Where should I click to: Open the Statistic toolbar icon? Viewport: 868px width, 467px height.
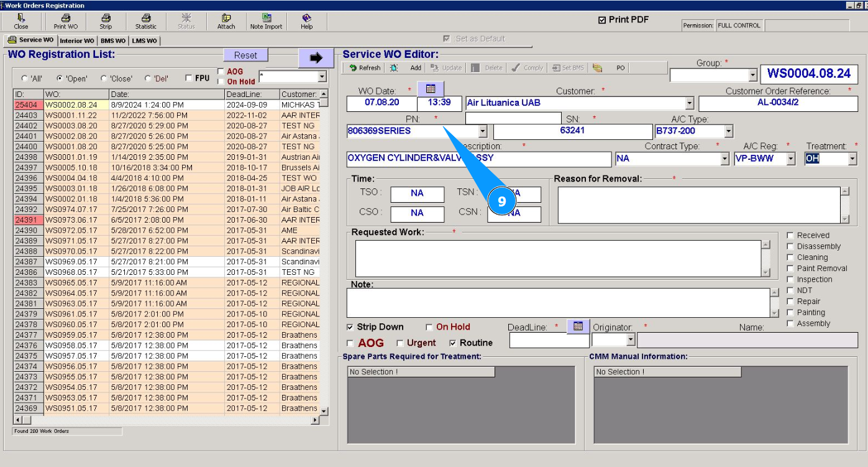146,22
